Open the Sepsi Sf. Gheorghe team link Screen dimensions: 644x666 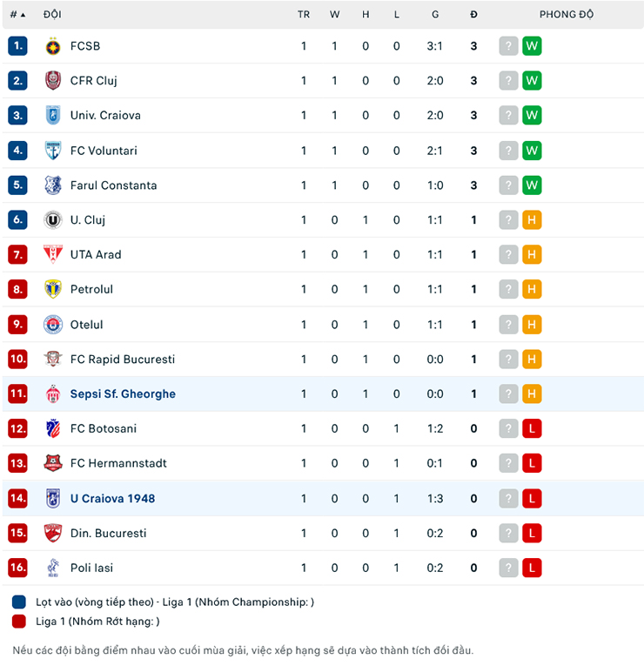(123, 394)
